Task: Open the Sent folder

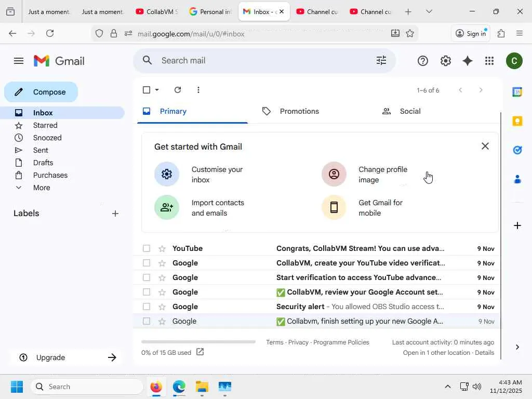Action: 41,150
